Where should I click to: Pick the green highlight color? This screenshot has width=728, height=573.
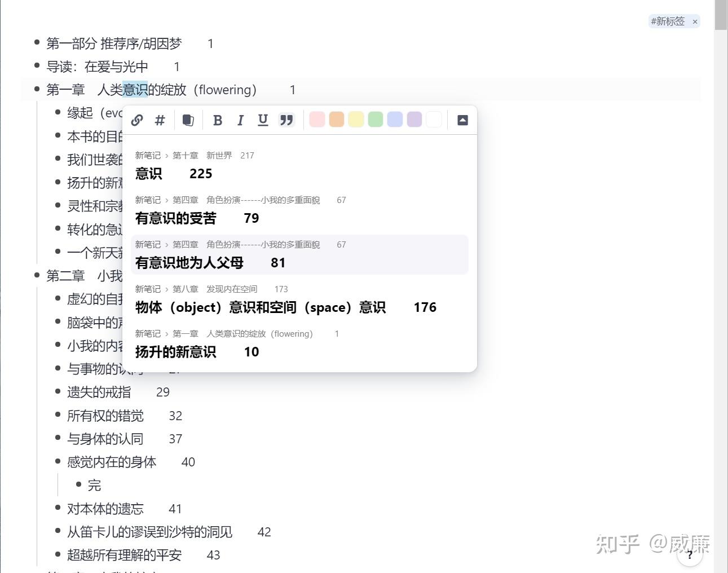point(376,120)
